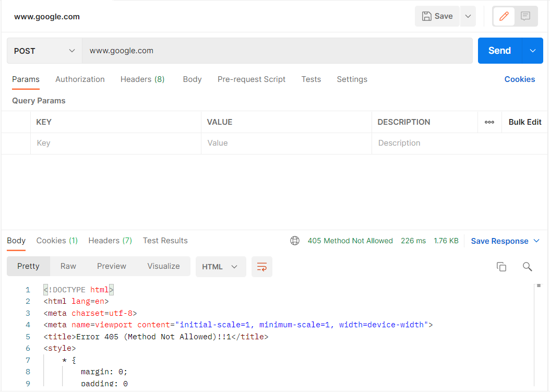Click the title tag line in response
The width and height of the screenshot is (550, 392).
pos(156,337)
